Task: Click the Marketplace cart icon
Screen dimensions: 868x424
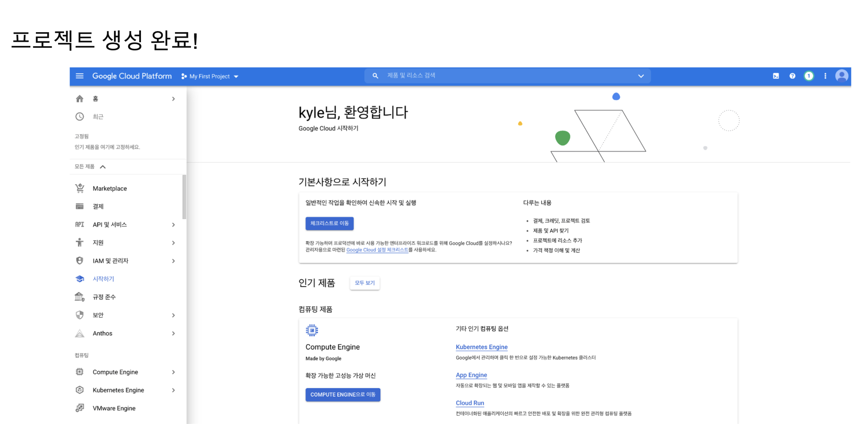Action: (80, 188)
